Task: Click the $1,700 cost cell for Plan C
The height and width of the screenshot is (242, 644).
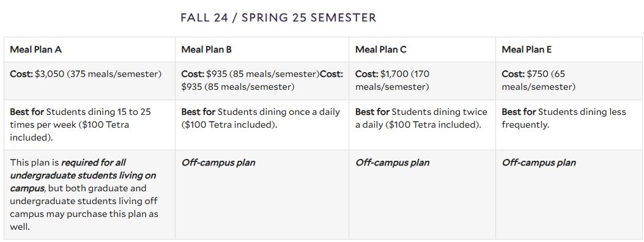Action: (422, 81)
